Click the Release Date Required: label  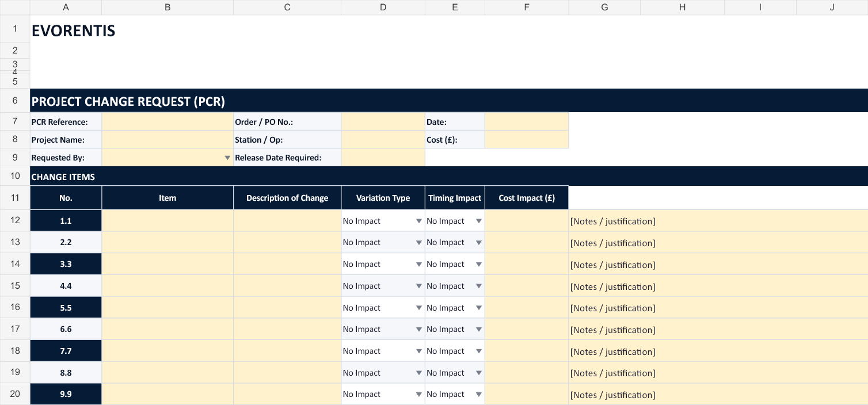(x=278, y=158)
